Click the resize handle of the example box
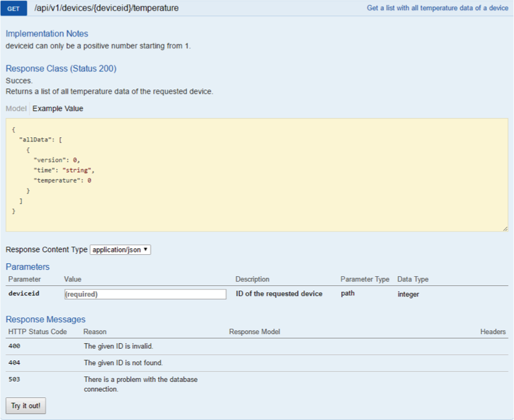 point(504,228)
